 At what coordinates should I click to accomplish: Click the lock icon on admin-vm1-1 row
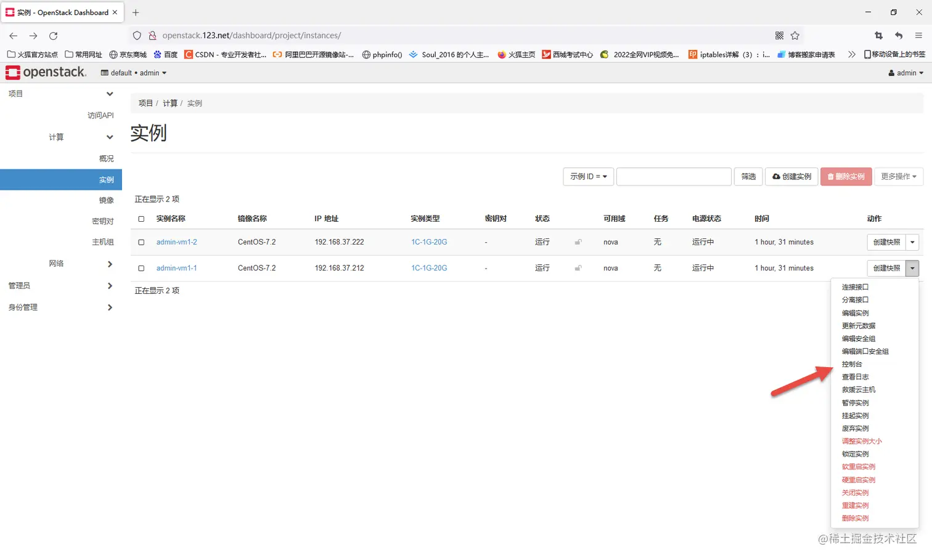[578, 268]
